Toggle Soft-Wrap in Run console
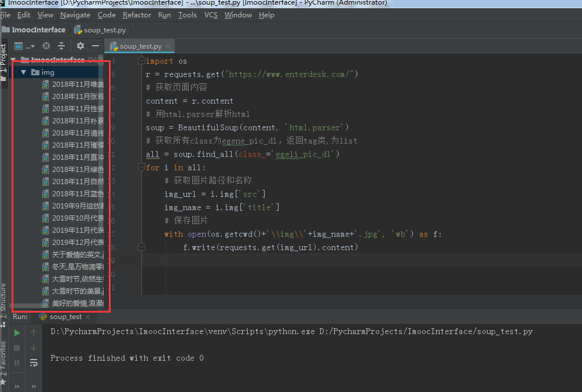This screenshot has width=582, height=392. (34, 362)
